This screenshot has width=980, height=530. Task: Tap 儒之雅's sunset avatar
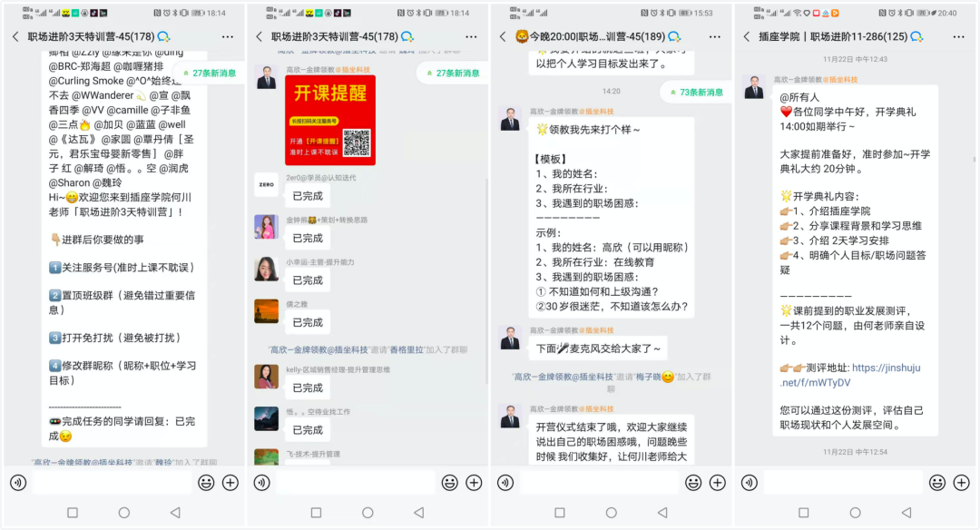266,311
